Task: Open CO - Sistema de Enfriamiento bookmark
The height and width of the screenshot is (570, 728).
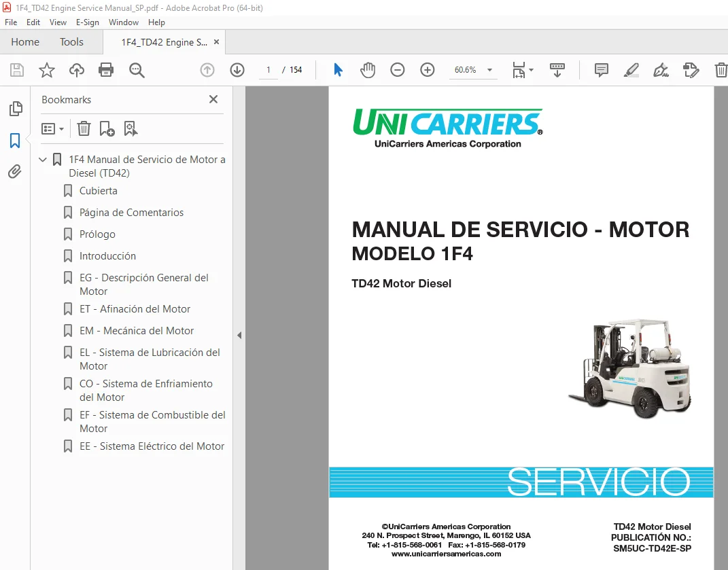Action: [145, 391]
